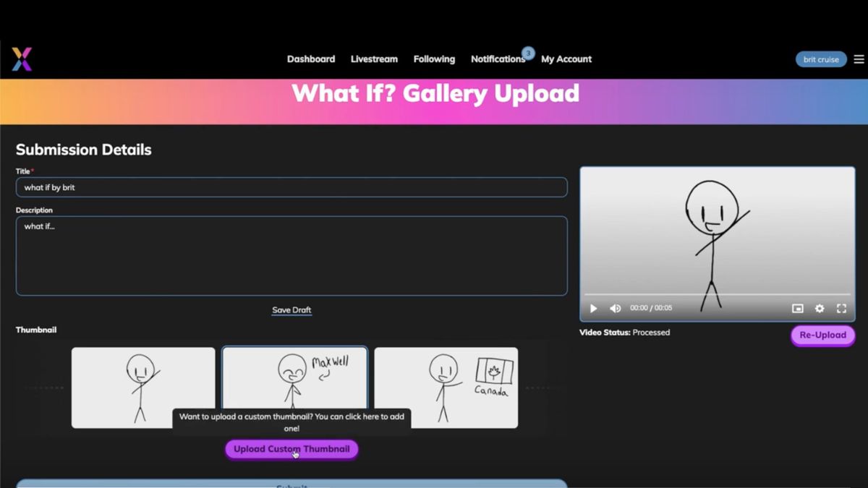Play the uploaded video preview
The height and width of the screenshot is (488, 868).
tap(593, 308)
